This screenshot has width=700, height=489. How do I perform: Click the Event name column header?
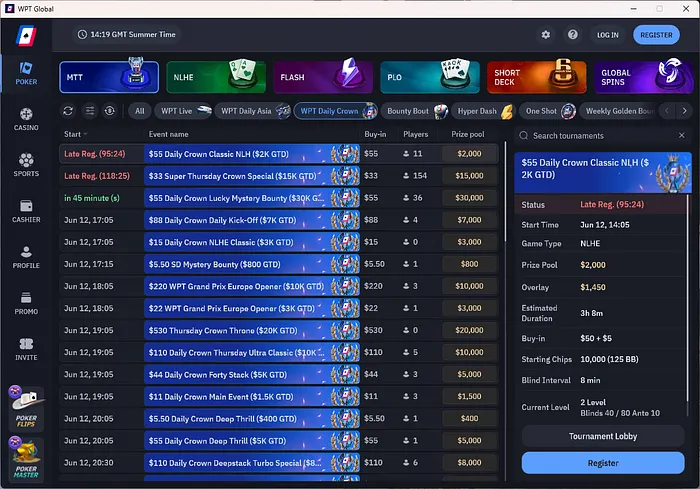(168, 134)
